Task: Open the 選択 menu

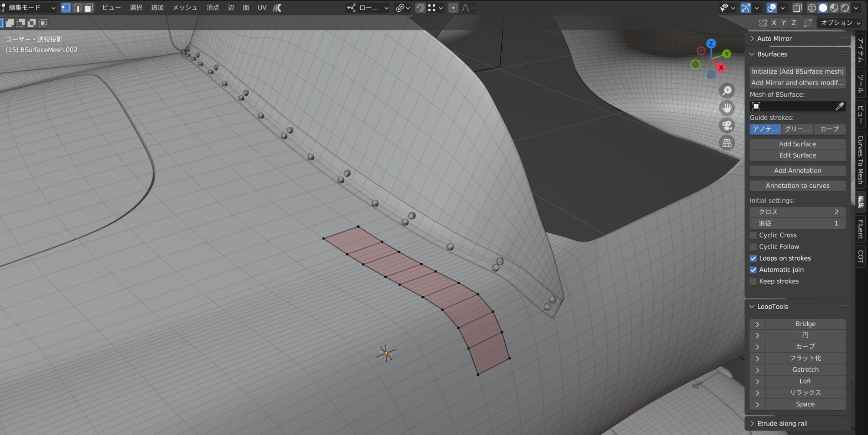Action: tap(136, 8)
